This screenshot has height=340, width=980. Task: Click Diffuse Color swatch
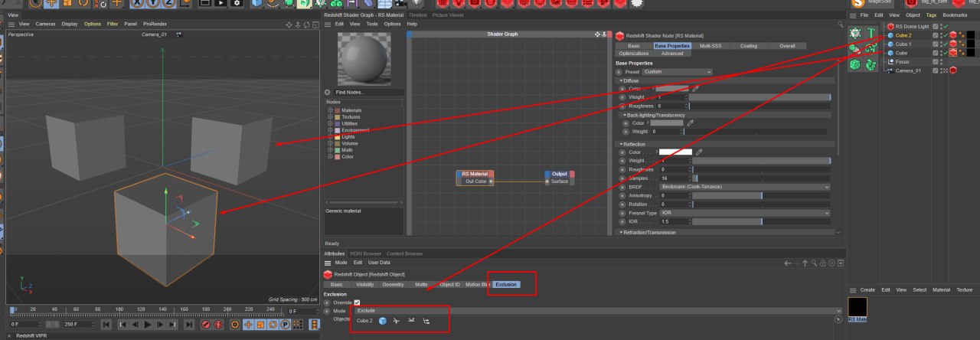pyautogui.click(x=672, y=89)
